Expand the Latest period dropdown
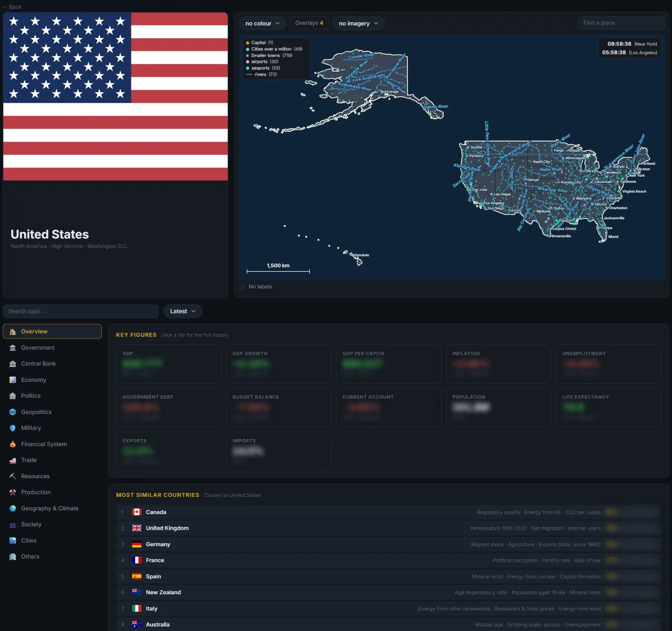Viewport: 672px width, 631px height. pos(183,311)
